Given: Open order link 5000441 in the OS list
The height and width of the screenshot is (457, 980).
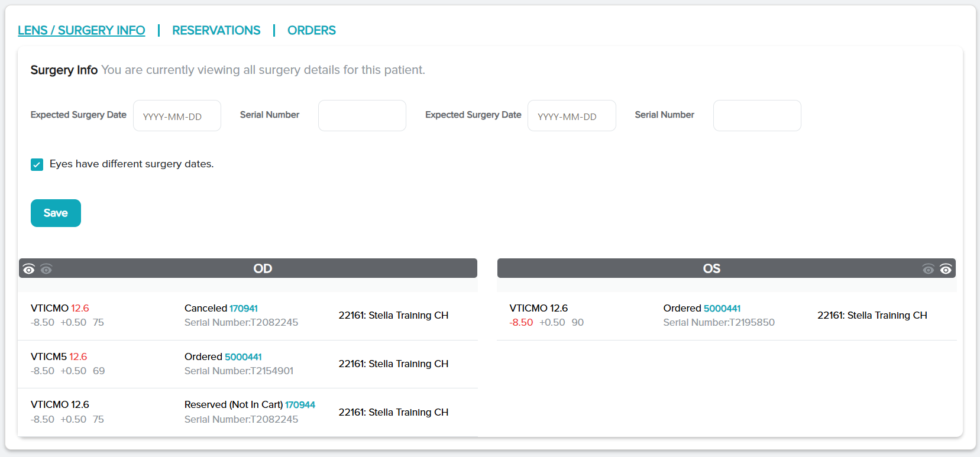Looking at the screenshot, I should click(722, 308).
